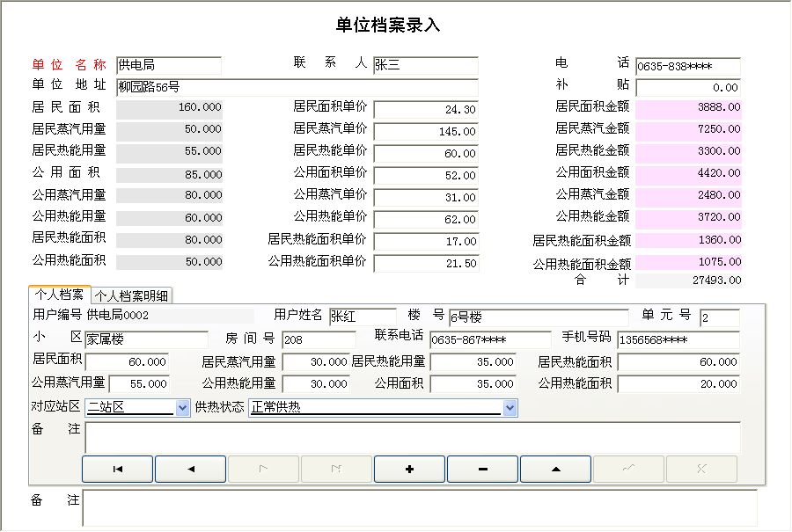
Task: Click the 公用热能面积金额 value 1075.00
Action: click(x=688, y=262)
